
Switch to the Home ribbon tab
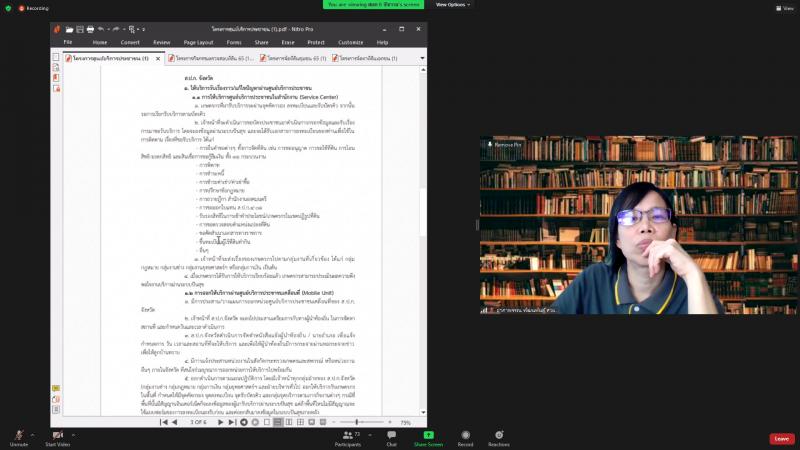100,42
